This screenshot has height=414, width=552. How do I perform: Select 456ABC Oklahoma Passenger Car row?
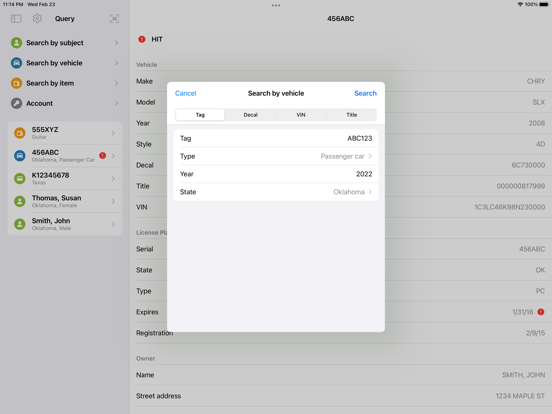[65, 156]
